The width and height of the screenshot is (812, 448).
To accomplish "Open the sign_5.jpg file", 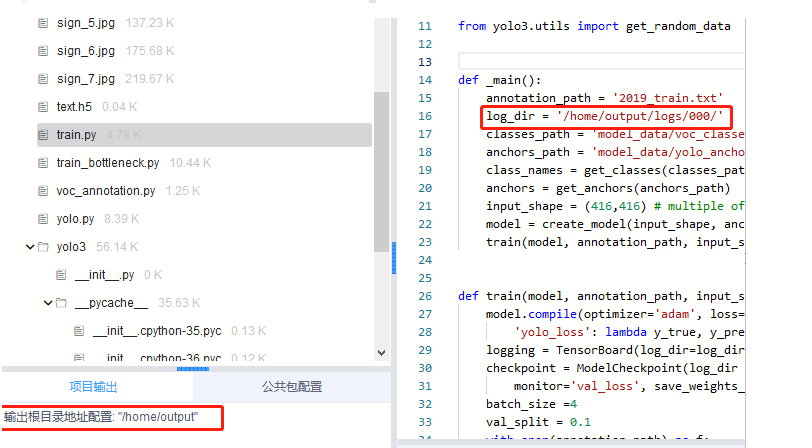I will [x=86, y=23].
